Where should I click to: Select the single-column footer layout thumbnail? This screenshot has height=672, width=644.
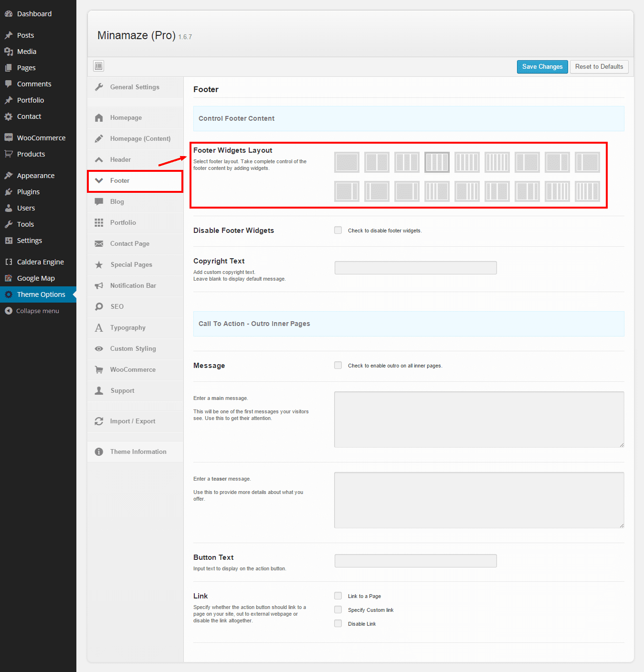tap(347, 162)
